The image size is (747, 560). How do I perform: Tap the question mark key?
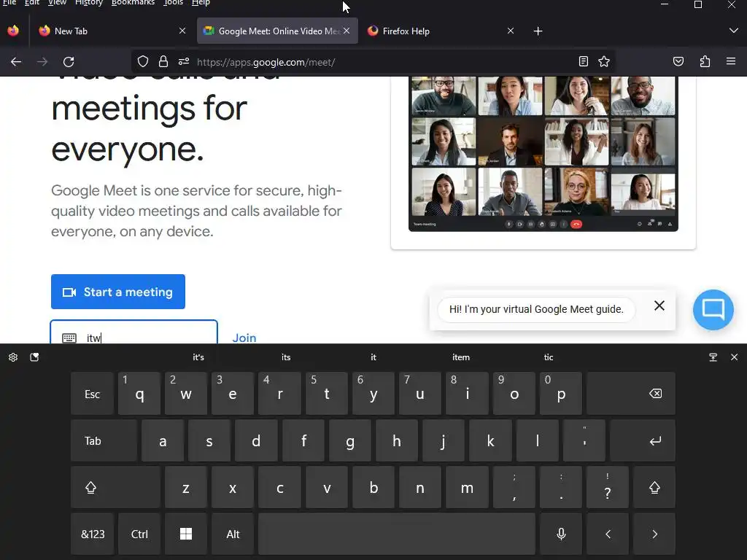click(x=608, y=488)
